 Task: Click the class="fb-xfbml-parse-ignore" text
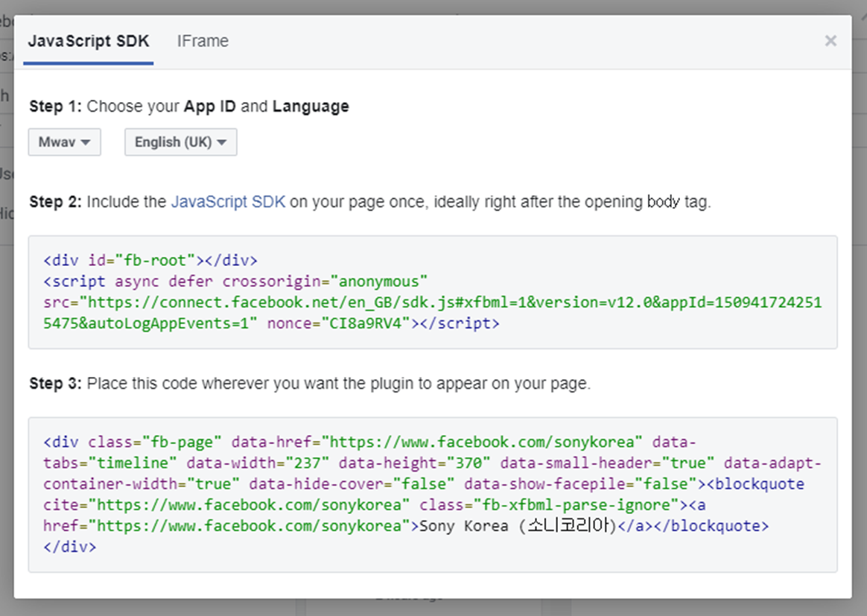click(x=549, y=505)
